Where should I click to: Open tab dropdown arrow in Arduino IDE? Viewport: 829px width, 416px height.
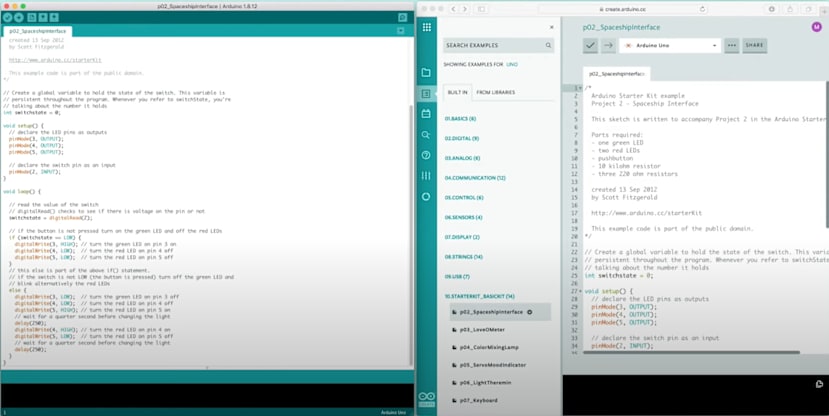click(x=400, y=31)
